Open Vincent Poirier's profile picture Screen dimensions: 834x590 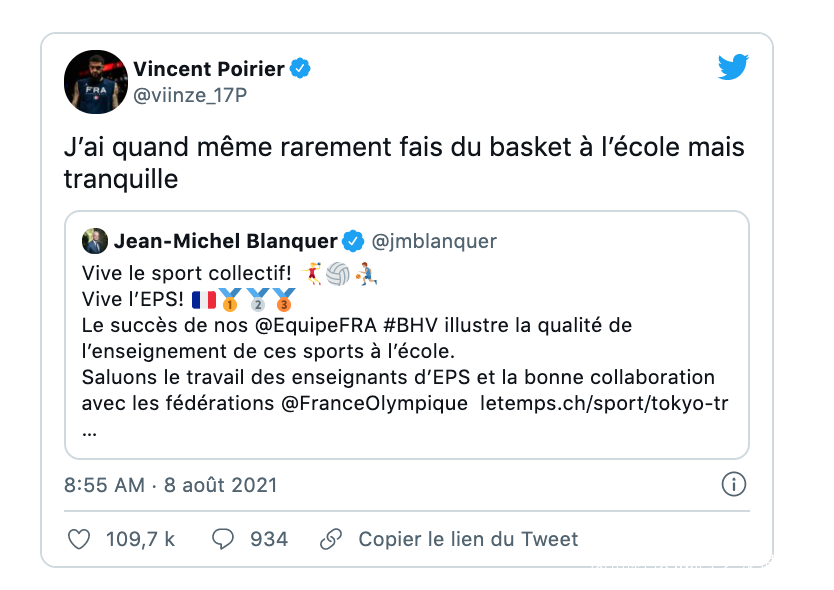pyautogui.click(x=96, y=82)
